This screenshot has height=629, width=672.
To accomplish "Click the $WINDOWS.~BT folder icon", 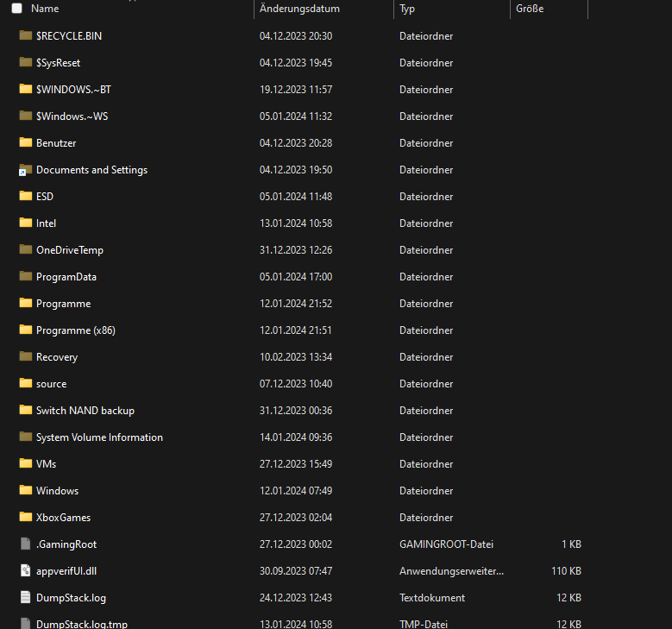I will click(x=26, y=89).
